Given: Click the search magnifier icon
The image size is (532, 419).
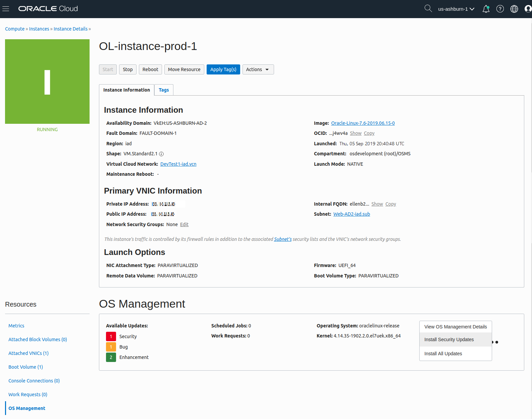Looking at the screenshot, I should pos(428,8).
